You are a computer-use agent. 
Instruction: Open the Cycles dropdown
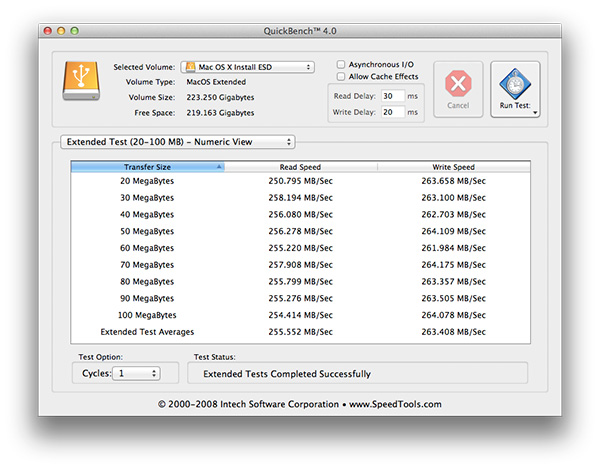[136, 373]
